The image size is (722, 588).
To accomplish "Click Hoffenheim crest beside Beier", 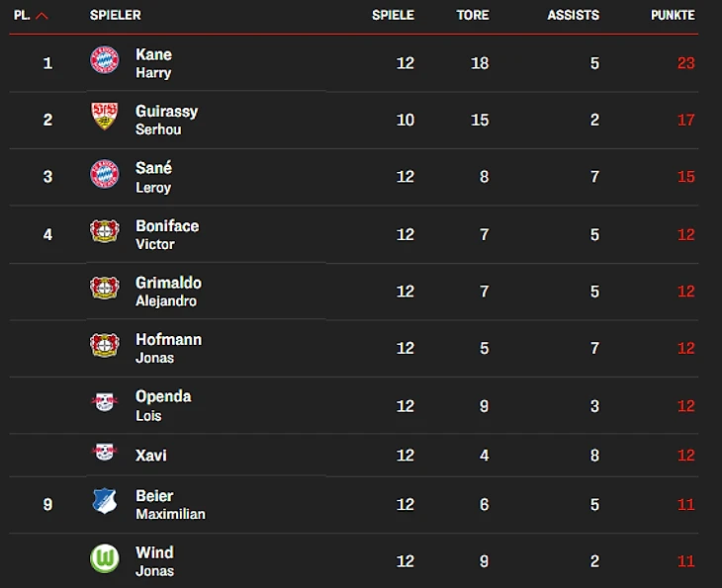I will (104, 501).
